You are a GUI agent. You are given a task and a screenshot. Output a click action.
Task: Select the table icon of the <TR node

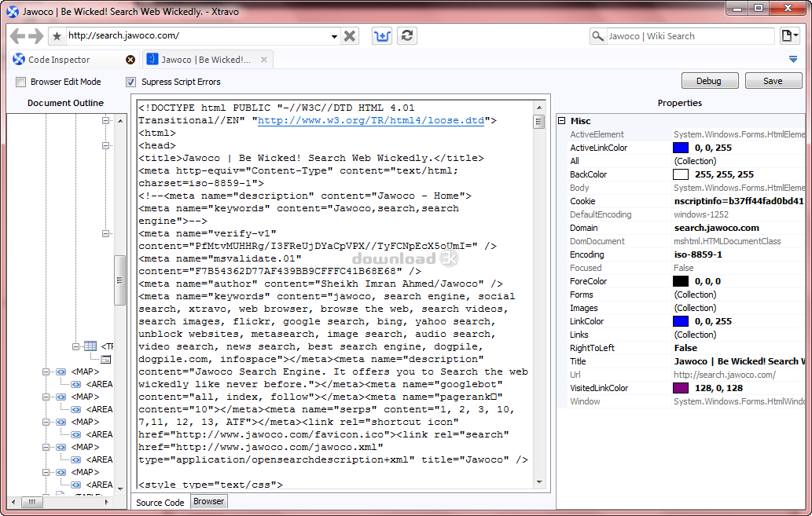click(90, 346)
